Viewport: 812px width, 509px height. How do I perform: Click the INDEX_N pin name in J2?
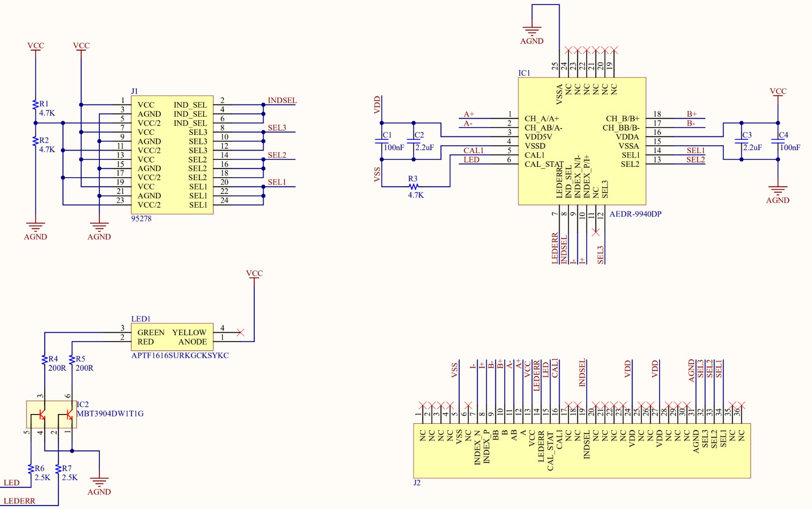(477, 447)
